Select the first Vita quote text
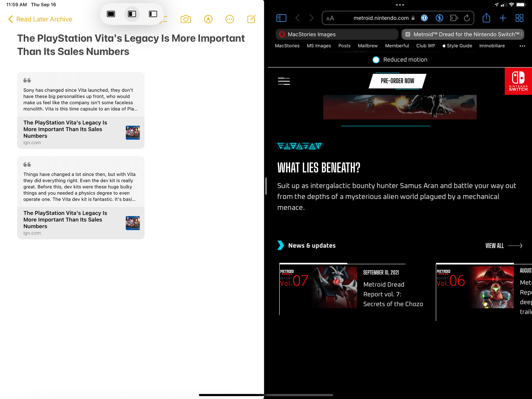The image size is (532, 399). tap(81, 100)
